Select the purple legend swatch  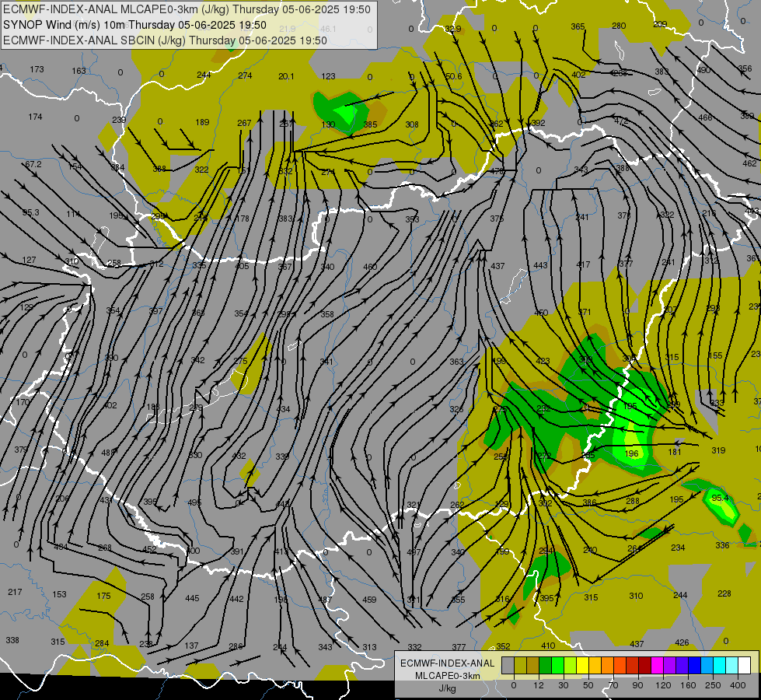[x=670, y=666]
